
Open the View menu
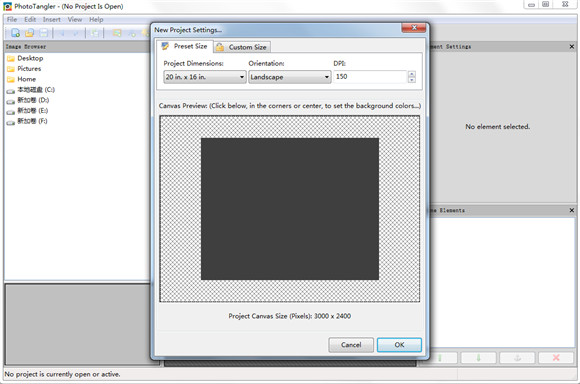tap(75, 19)
